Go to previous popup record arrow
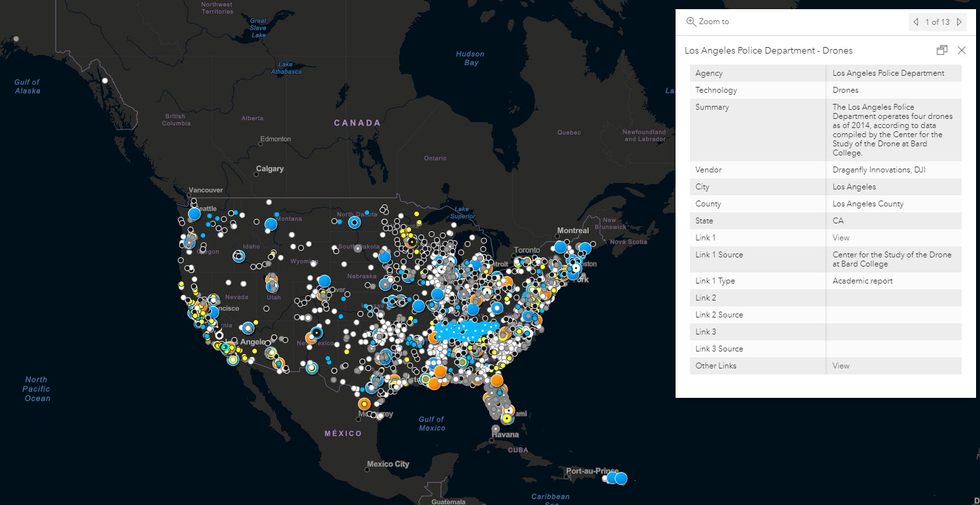Screen dimensions: 980x505 point(916,22)
